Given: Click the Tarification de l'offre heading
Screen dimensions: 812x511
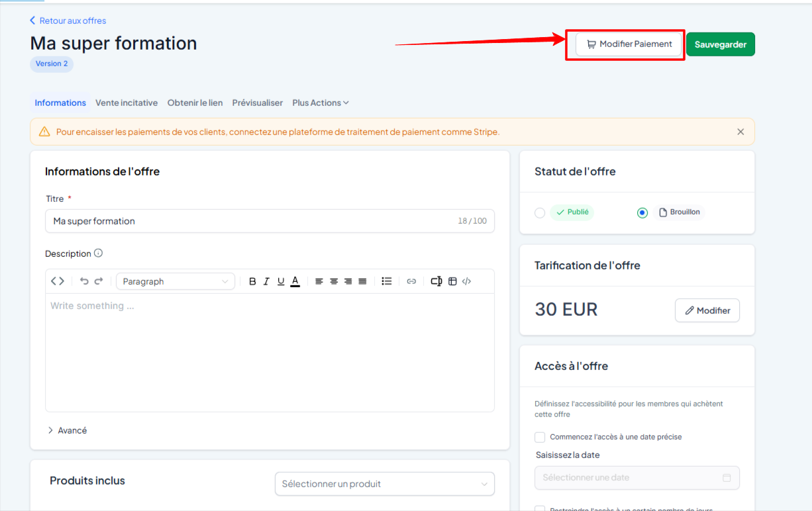Looking at the screenshot, I should click(587, 265).
